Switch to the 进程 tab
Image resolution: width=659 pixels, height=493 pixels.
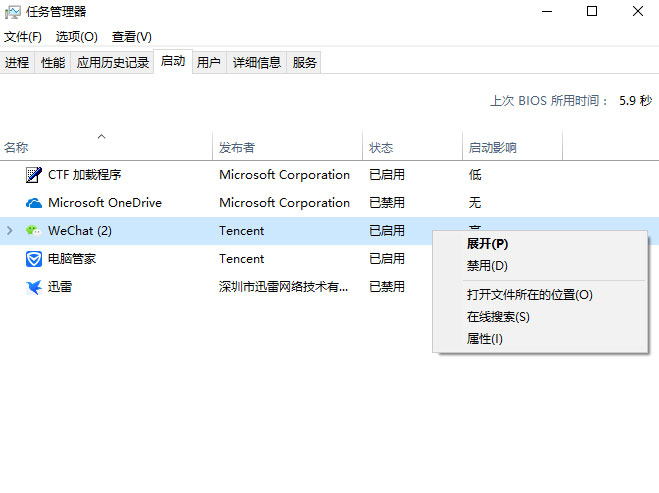coord(17,63)
